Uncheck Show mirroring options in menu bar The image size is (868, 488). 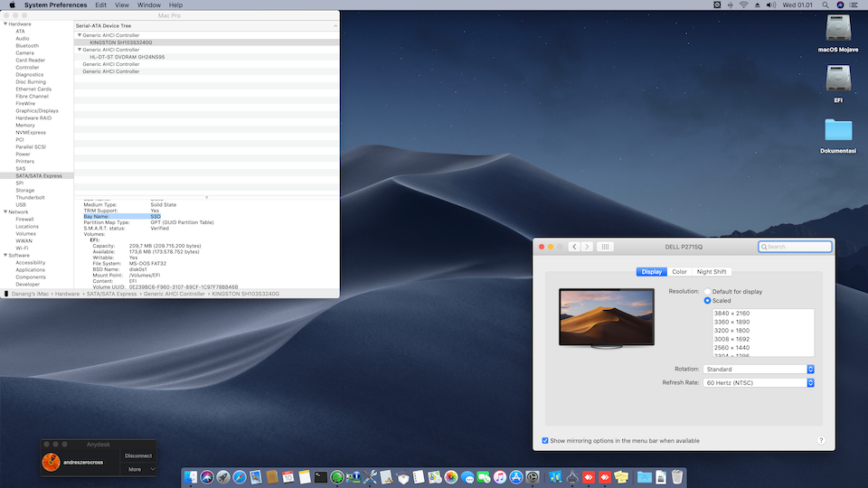tap(545, 441)
